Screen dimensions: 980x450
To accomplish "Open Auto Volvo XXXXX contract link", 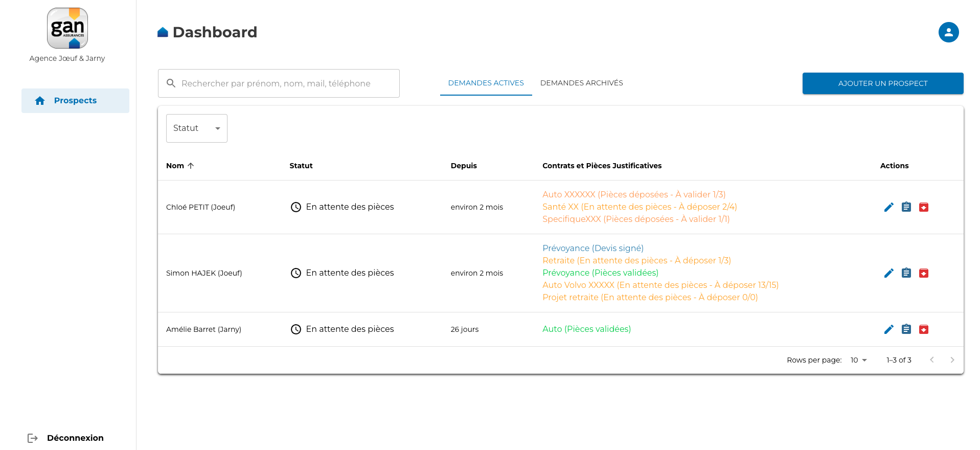I will click(660, 285).
